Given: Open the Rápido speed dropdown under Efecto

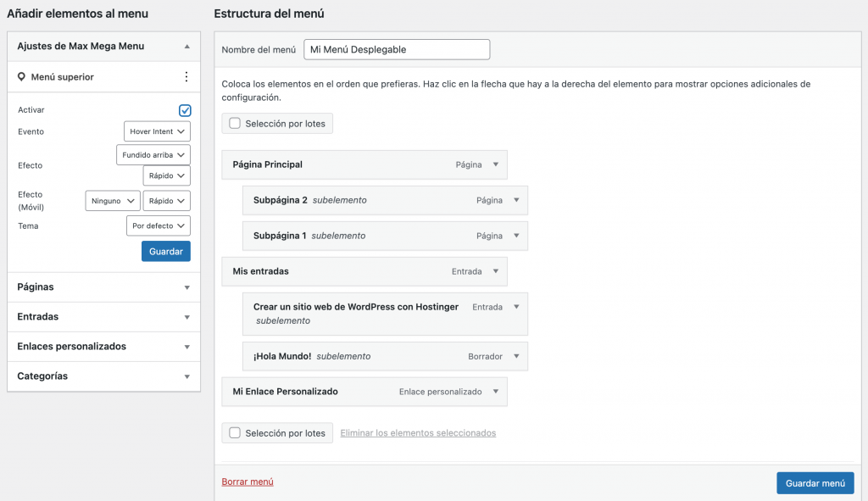Looking at the screenshot, I should click(x=166, y=175).
